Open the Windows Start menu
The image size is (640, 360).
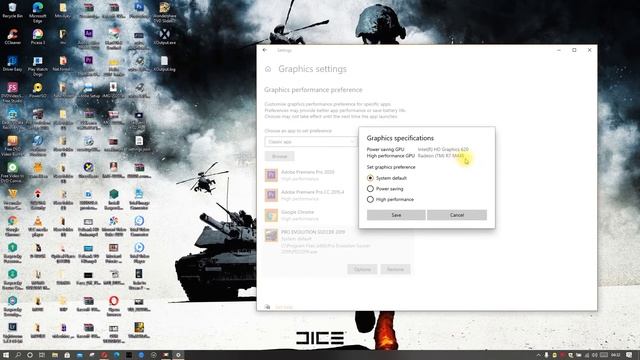pos(6,355)
